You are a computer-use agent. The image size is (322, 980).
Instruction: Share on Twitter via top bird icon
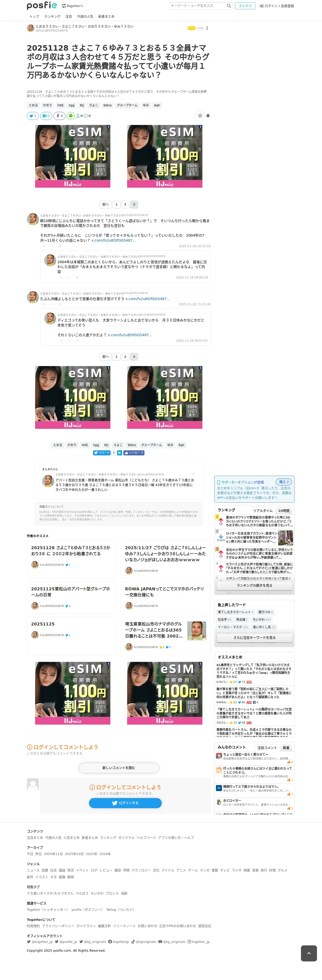pyautogui.click(x=33, y=116)
